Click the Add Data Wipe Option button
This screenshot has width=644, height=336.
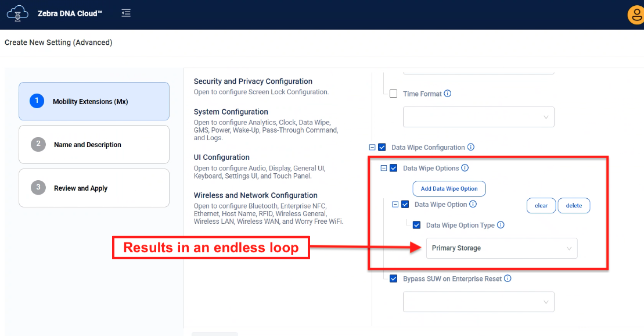click(x=449, y=189)
